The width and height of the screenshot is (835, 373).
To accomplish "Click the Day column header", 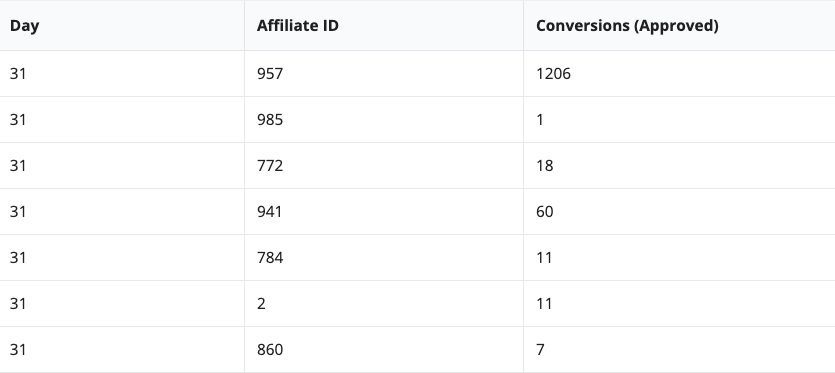I will point(122,26).
